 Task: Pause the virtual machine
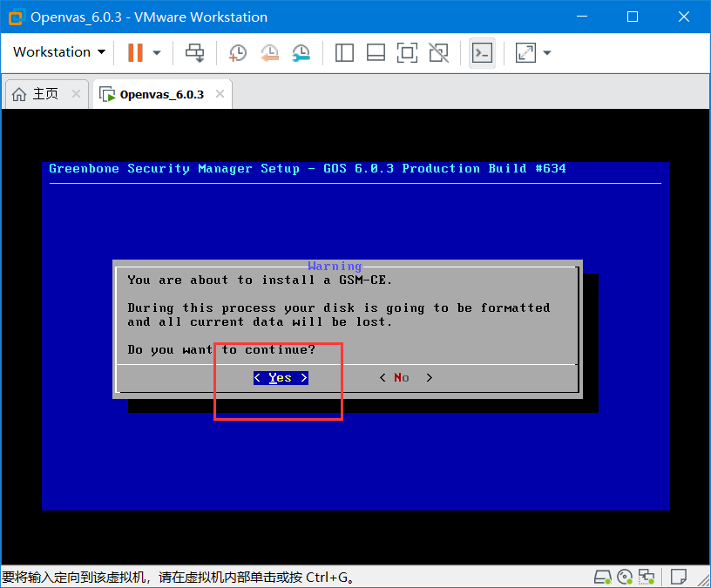(x=135, y=52)
